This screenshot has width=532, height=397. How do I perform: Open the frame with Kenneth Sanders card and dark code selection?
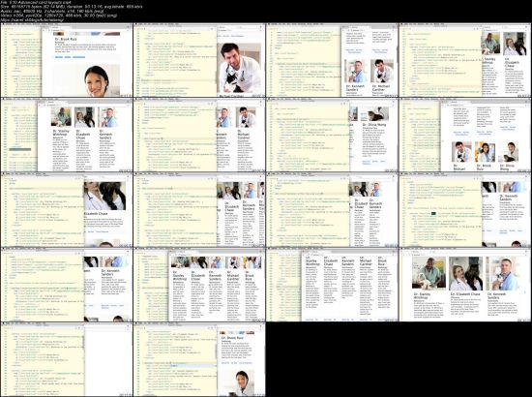[465, 210]
